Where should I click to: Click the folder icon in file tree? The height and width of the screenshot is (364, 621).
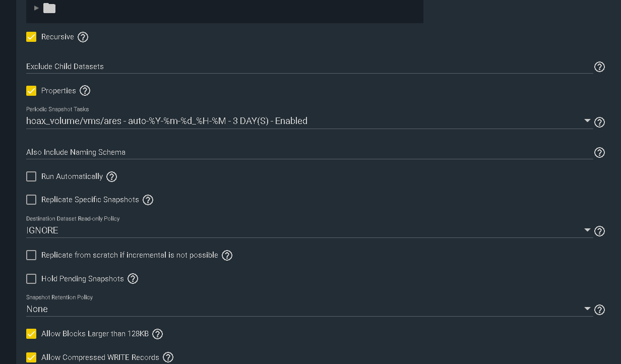(x=49, y=8)
